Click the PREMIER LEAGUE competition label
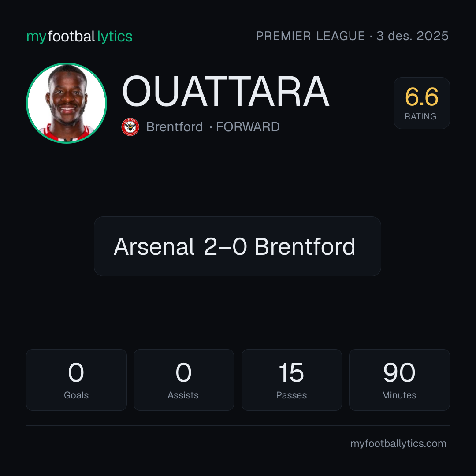The height and width of the screenshot is (476, 476). pos(310,36)
